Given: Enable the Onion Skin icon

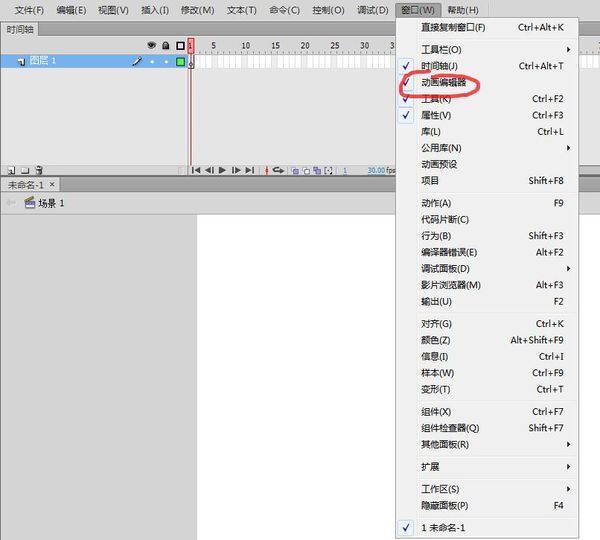Looking at the screenshot, I should click(295, 171).
